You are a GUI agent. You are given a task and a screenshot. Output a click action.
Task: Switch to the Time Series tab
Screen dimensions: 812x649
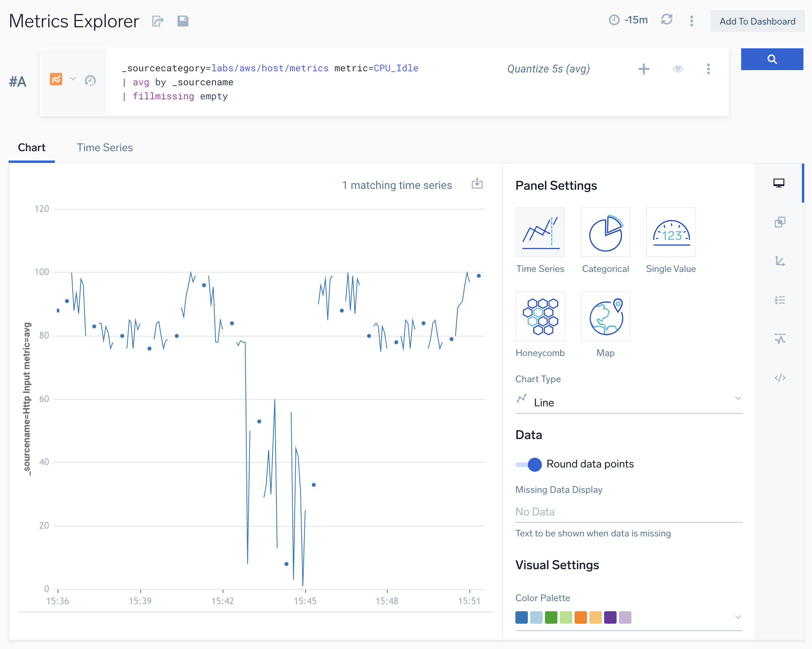(x=105, y=148)
